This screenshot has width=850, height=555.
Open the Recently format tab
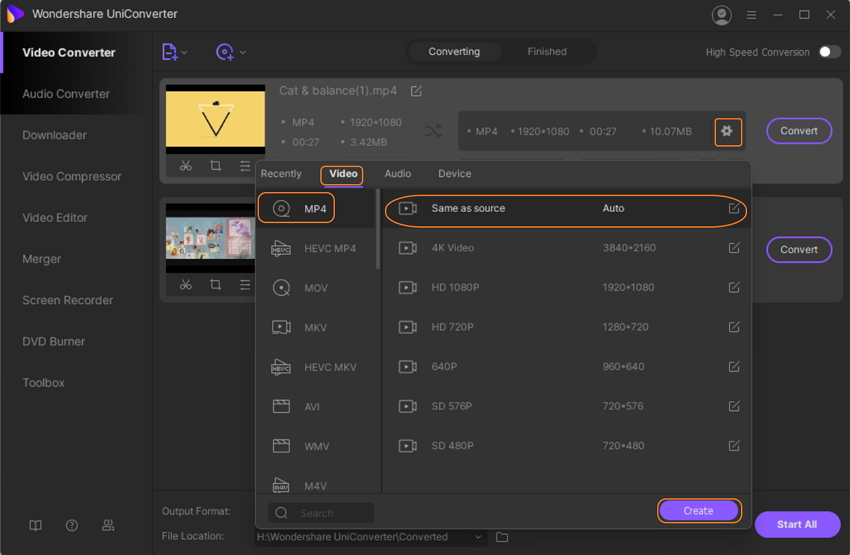coord(281,173)
